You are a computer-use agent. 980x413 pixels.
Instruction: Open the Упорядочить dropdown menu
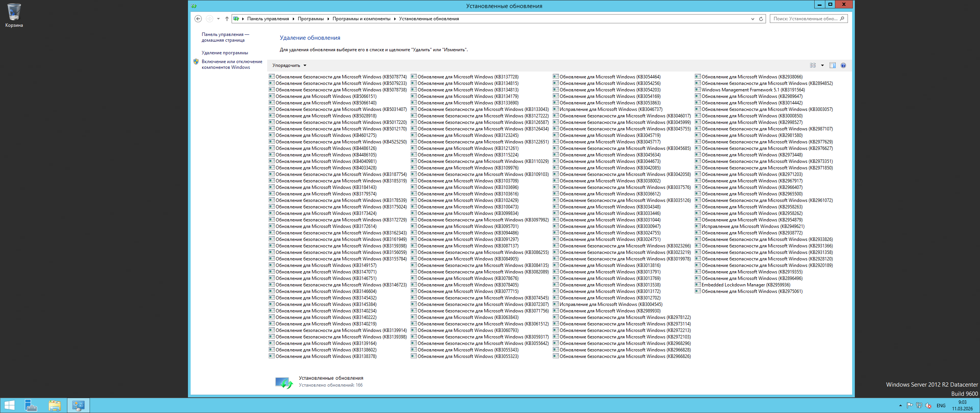(289, 65)
